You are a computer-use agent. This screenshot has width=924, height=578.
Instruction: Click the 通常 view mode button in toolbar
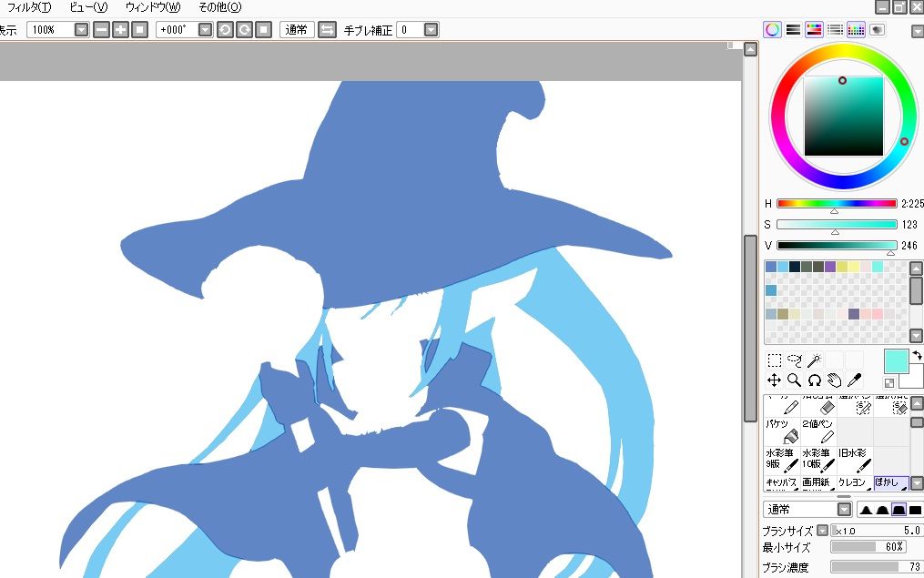297,29
